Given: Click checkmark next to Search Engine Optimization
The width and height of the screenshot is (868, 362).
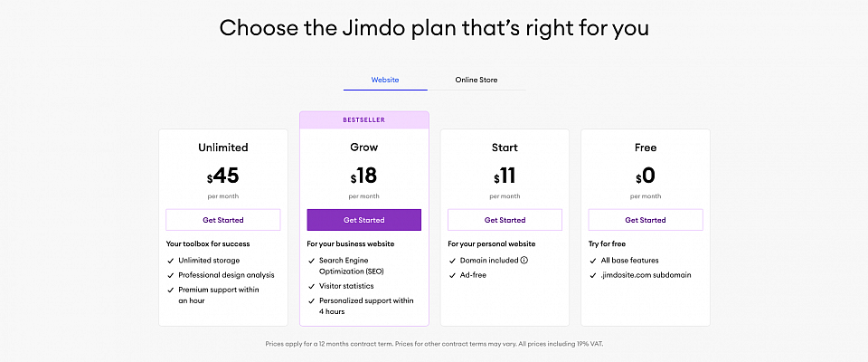Looking at the screenshot, I should [x=311, y=261].
